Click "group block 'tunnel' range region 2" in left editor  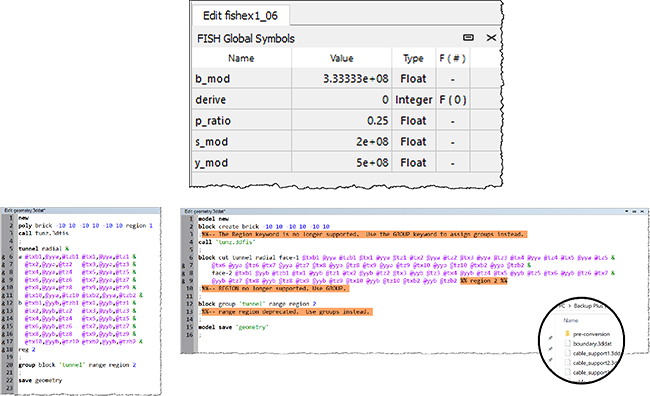click(77, 365)
